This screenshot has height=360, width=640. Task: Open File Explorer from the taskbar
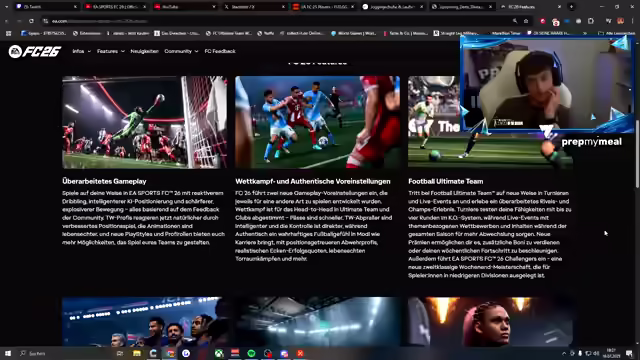[137, 353]
